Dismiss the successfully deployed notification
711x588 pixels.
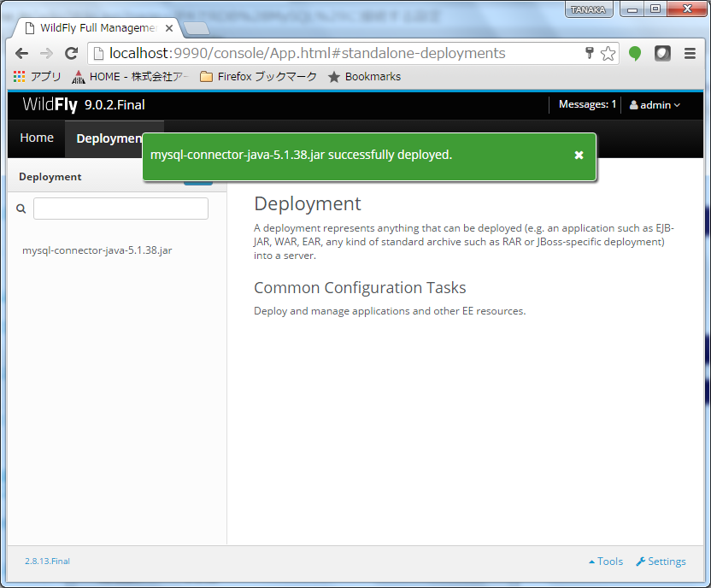click(x=579, y=155)
